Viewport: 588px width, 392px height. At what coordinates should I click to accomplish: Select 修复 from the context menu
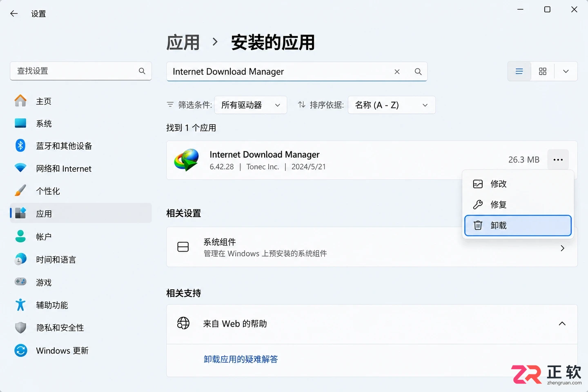(x=518, y=205)
